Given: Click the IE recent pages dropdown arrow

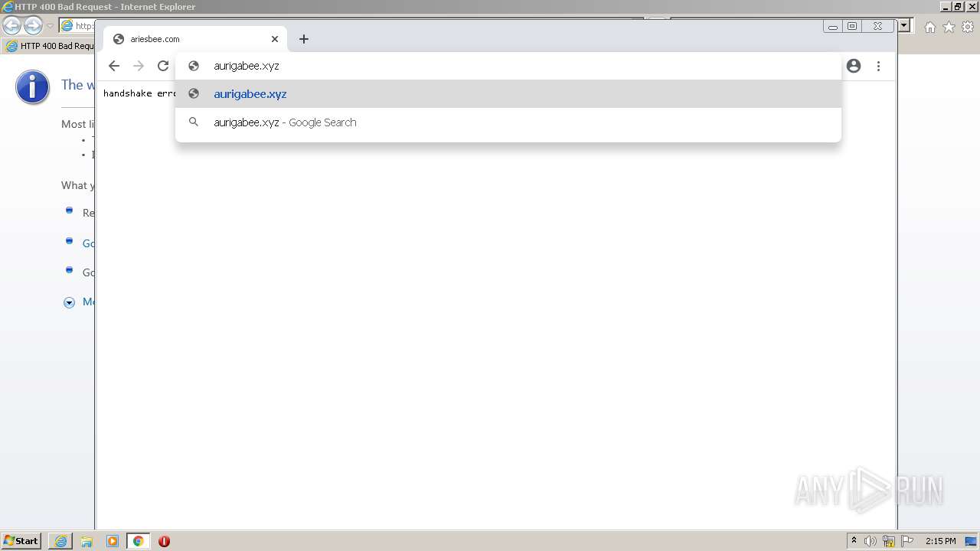Looking at the screenshot, I should (x=50, y=26).
